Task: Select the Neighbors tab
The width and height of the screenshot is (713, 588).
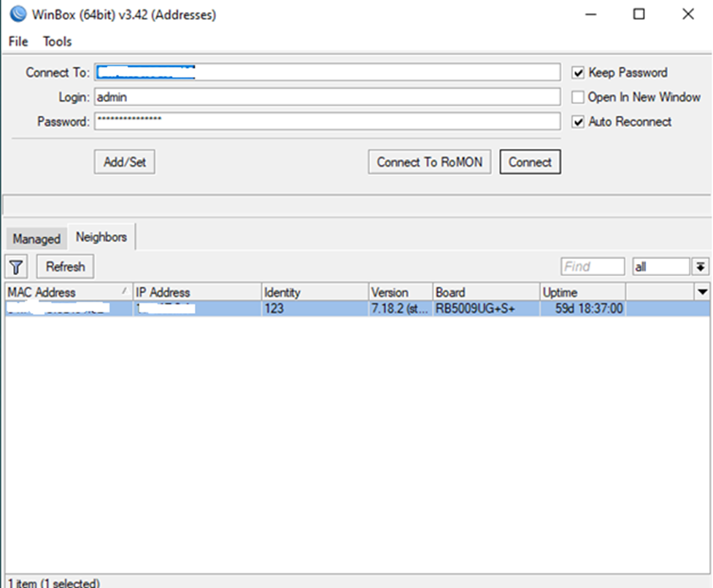Action: click(x=101, y=237)
